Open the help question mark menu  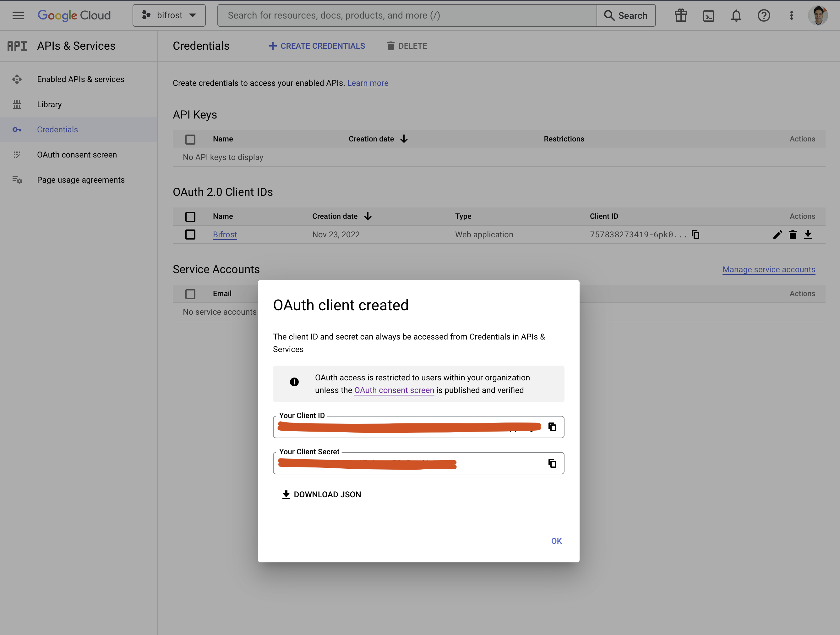764,16
